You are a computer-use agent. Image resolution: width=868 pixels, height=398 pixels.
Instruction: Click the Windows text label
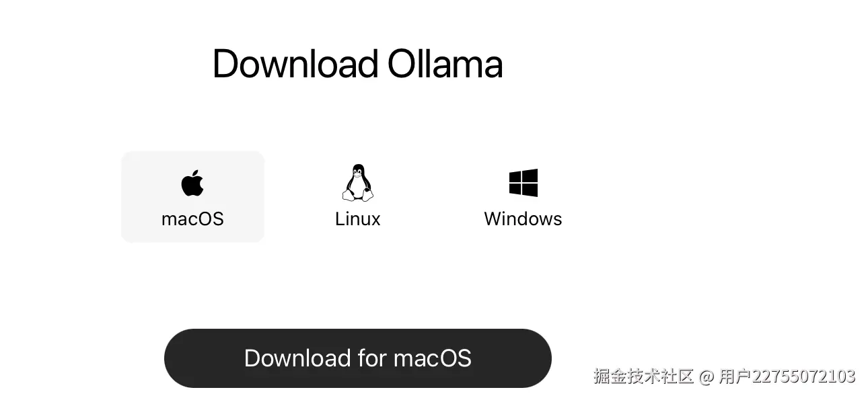pyautogui.click(x=523, y=219)
